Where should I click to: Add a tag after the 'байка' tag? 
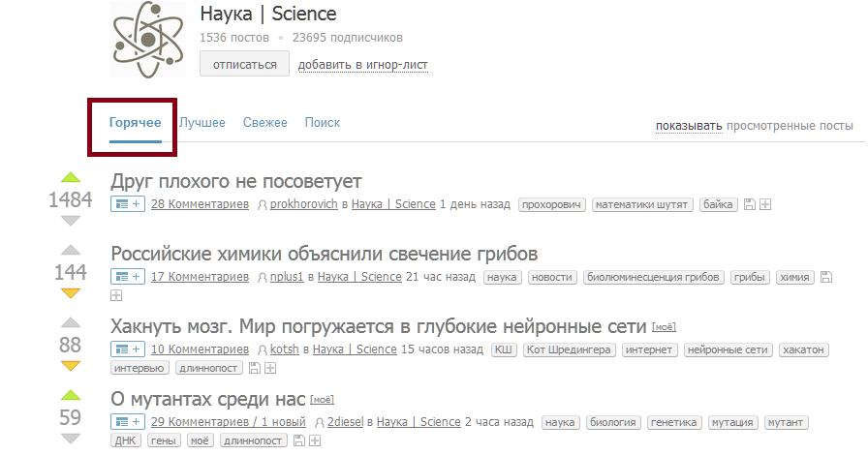point(765,204)
